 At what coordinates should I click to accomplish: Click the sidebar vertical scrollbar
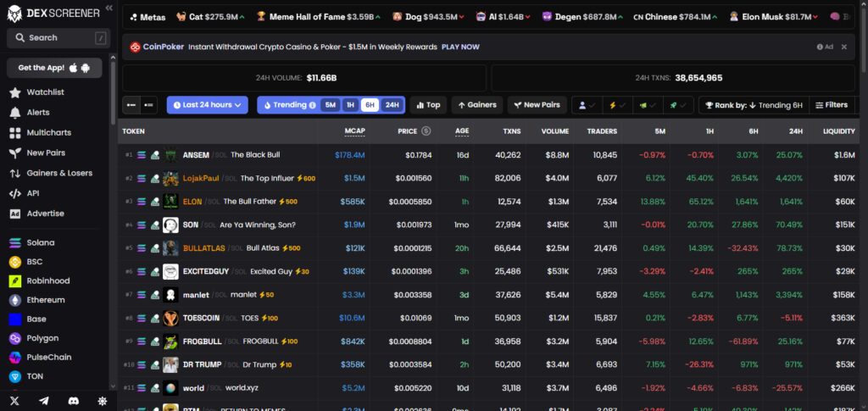coord(114,92)
